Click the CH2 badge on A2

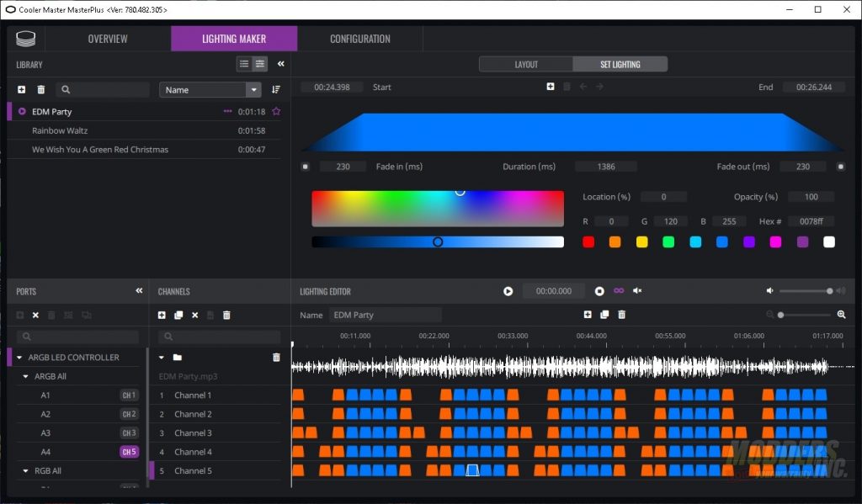pyautogui.click(x=129, y=414)
